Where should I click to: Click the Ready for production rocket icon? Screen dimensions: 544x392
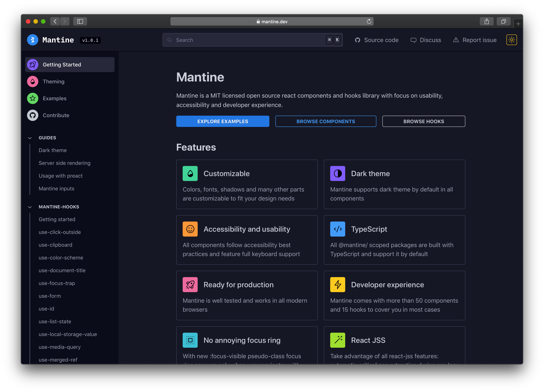(190, 285)
